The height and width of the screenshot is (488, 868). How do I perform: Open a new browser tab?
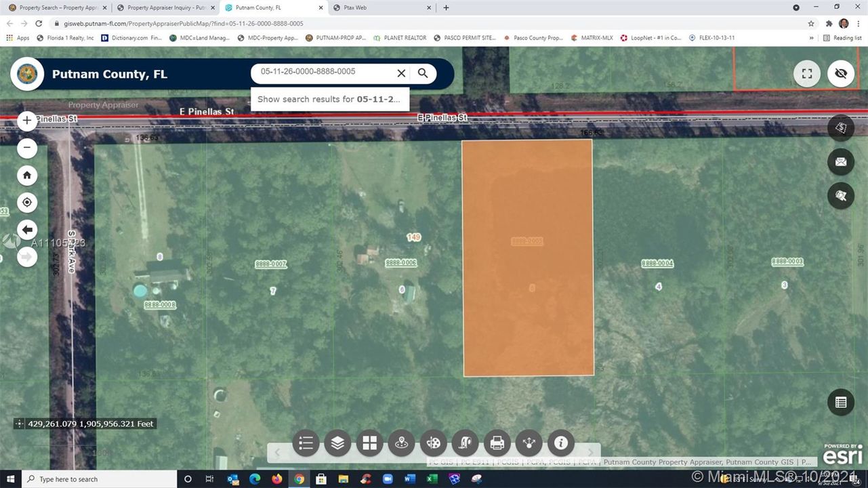tap(446, 7)
